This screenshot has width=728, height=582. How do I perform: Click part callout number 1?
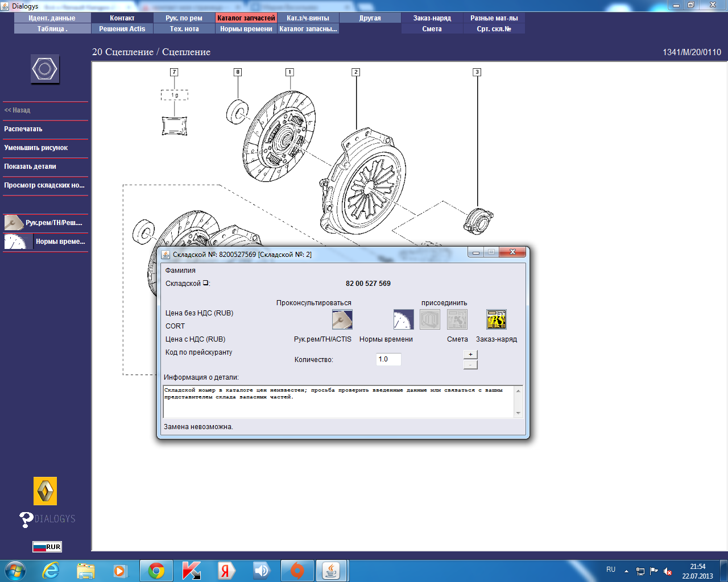pyautogui.click(x=289, y=72)
